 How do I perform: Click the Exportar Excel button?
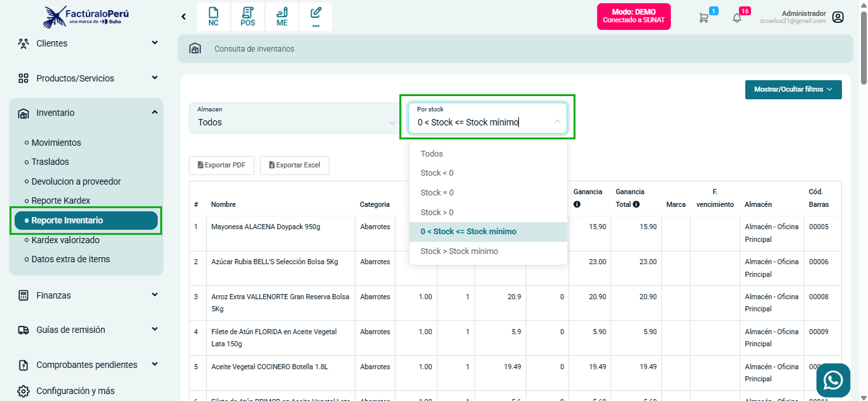coord(294,165)
